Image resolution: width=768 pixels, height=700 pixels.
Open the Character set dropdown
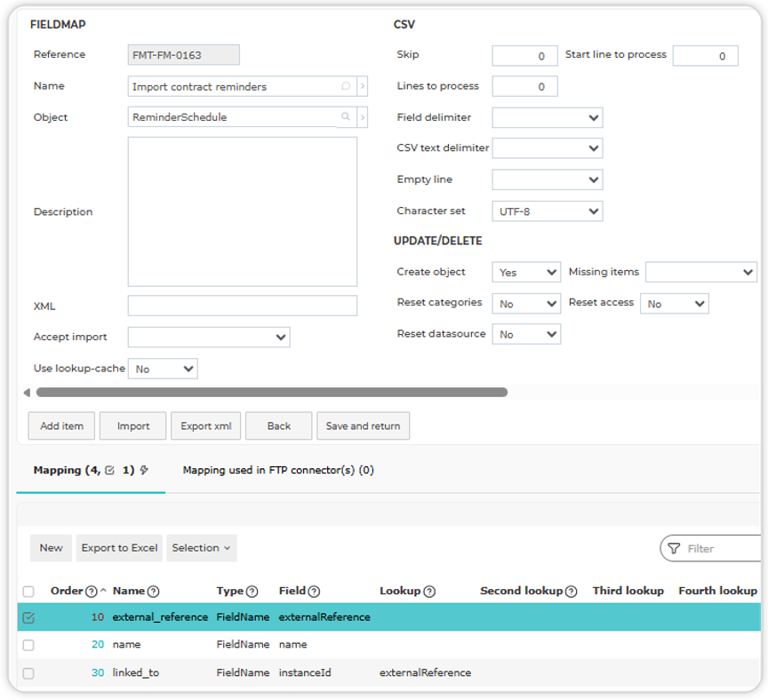tap(547, 211)
